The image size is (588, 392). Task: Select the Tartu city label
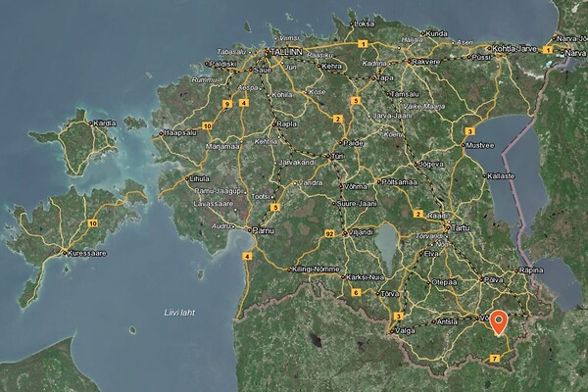tap(460, 226)
